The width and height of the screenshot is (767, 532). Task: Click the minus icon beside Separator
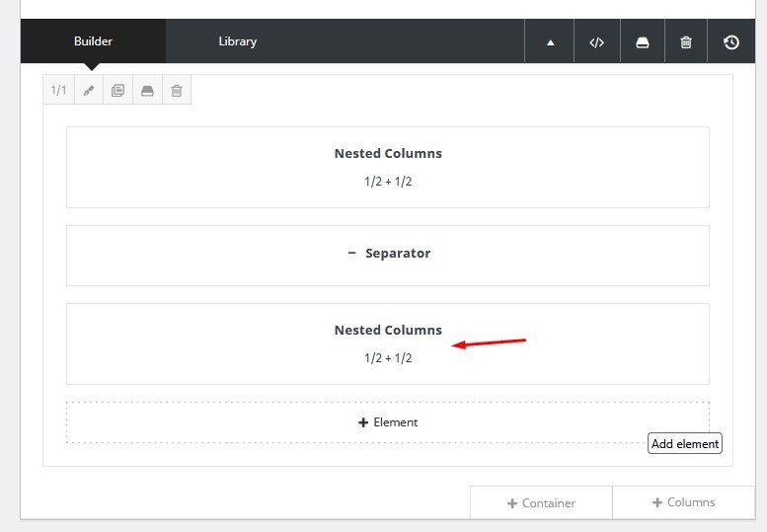[351, 253]
